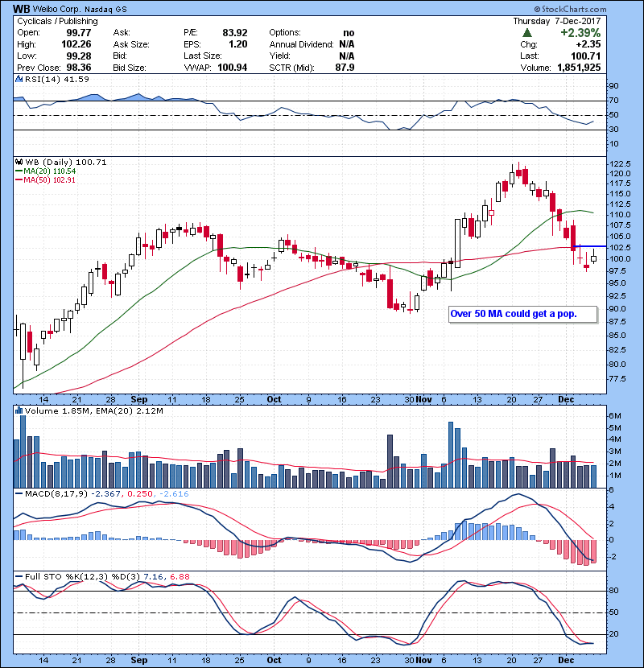Click the Annual Dividend N/A value
Viewport: 644px width, 668px height.
coord(346,44)
